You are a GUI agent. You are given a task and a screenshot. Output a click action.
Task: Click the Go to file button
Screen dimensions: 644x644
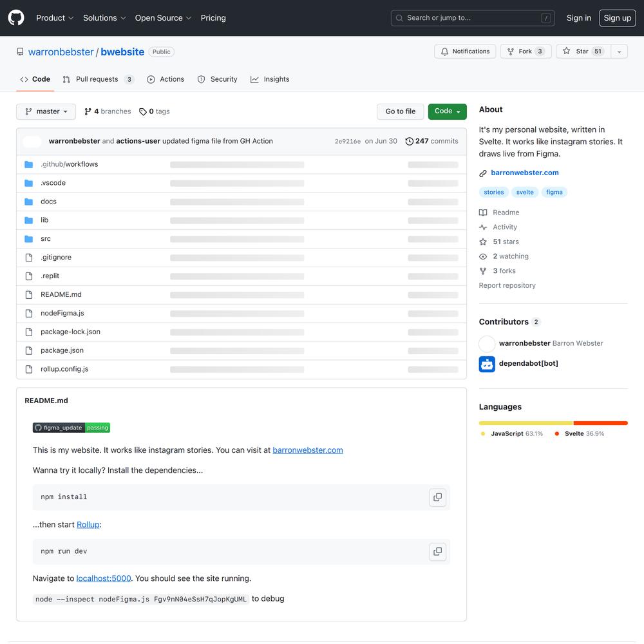click(x=401, y=111)
